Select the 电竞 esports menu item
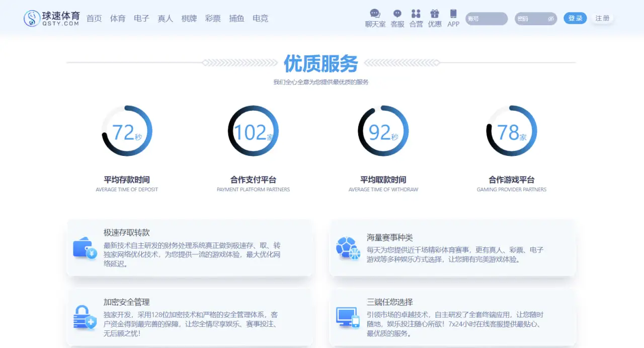Image resolution: width=644 pixels, height=348 pixels. click(261, 19)
